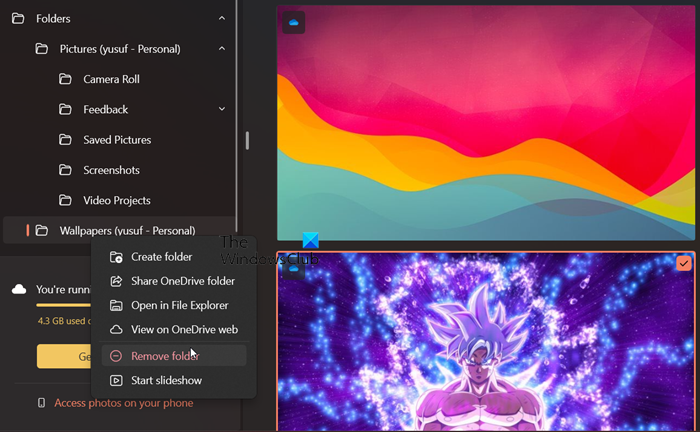Viewport: 700px width, 432px height.
Task: Click the Open in File Explorer icon
Action: click(x=116, y=305)
